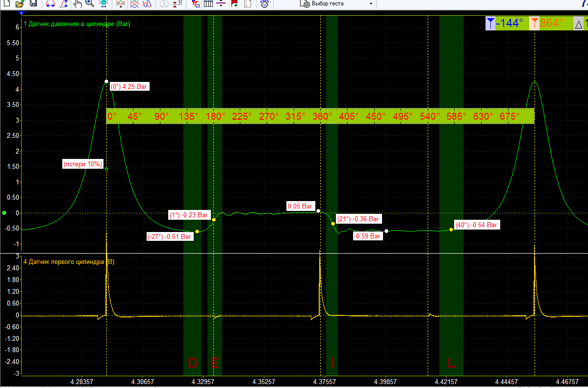Screen dimensions: 588x388
Task: Click the (-27°) -0.61 Bar label
Action: click(170, 236)
